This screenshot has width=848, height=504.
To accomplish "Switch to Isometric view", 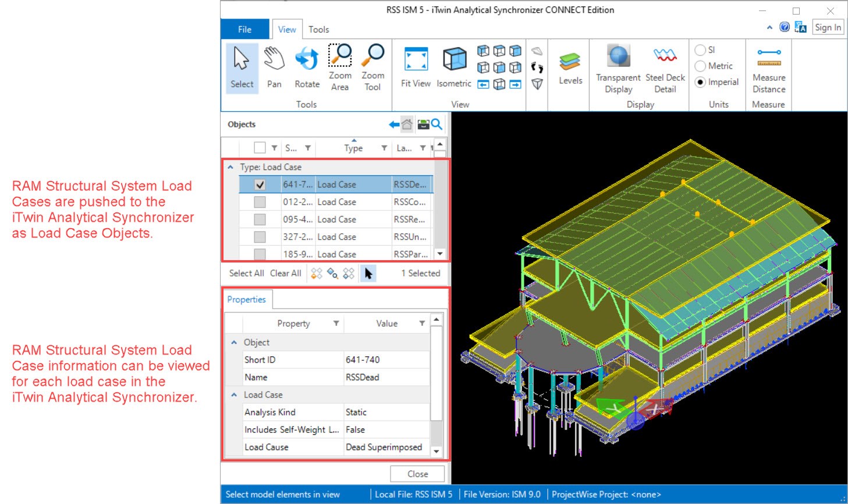I will pos(454,68).
